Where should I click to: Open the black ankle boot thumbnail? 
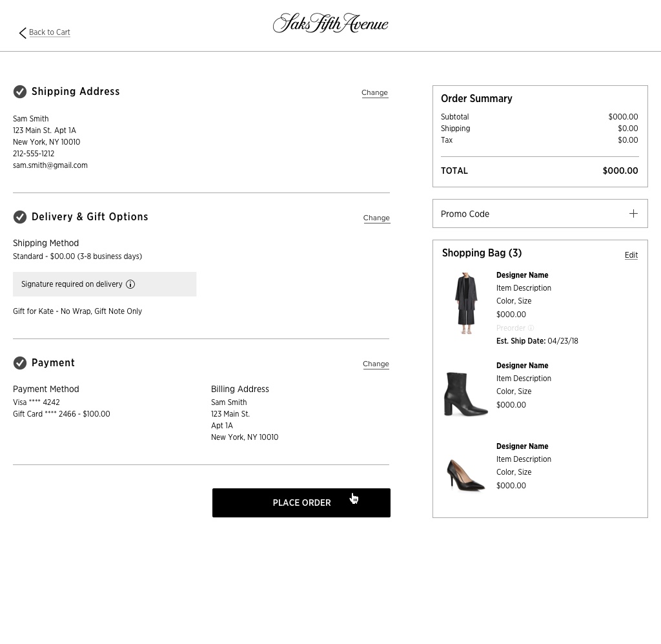pyautogui.click(x=465, y=393)
